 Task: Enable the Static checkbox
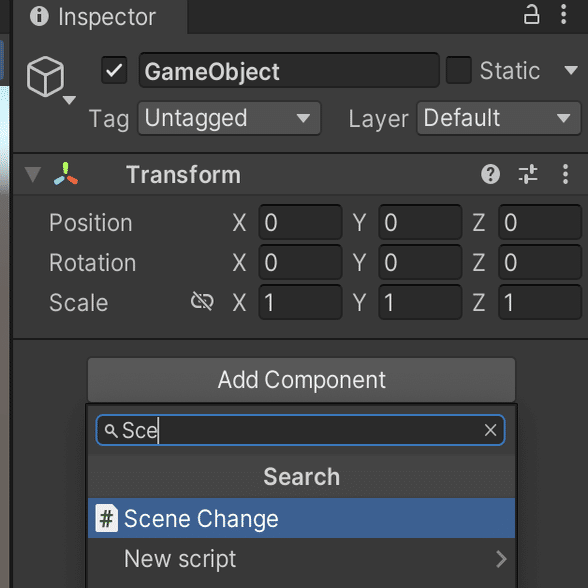click(458, 70)
